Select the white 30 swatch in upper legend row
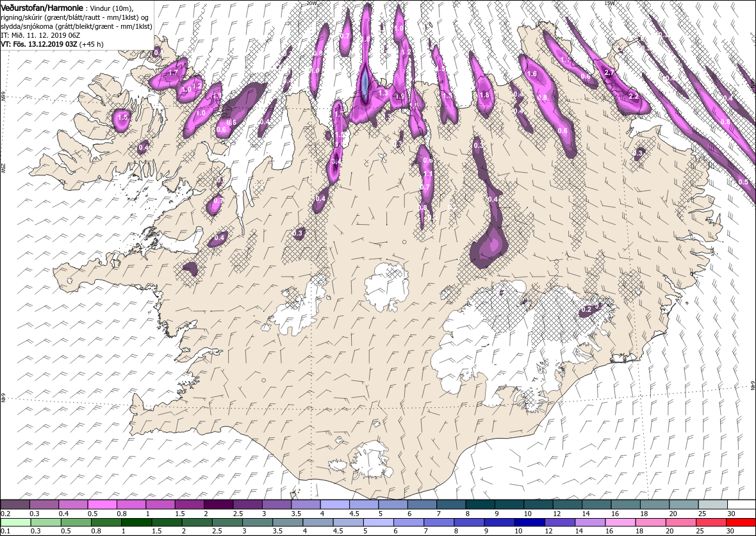Screen dimensions: 756x536 741,504
